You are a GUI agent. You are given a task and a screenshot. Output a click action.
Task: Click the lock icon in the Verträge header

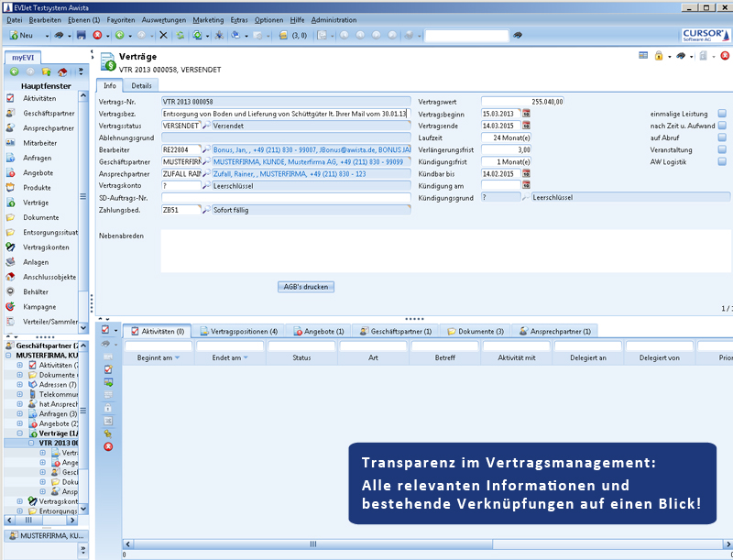tap(659, 56)
